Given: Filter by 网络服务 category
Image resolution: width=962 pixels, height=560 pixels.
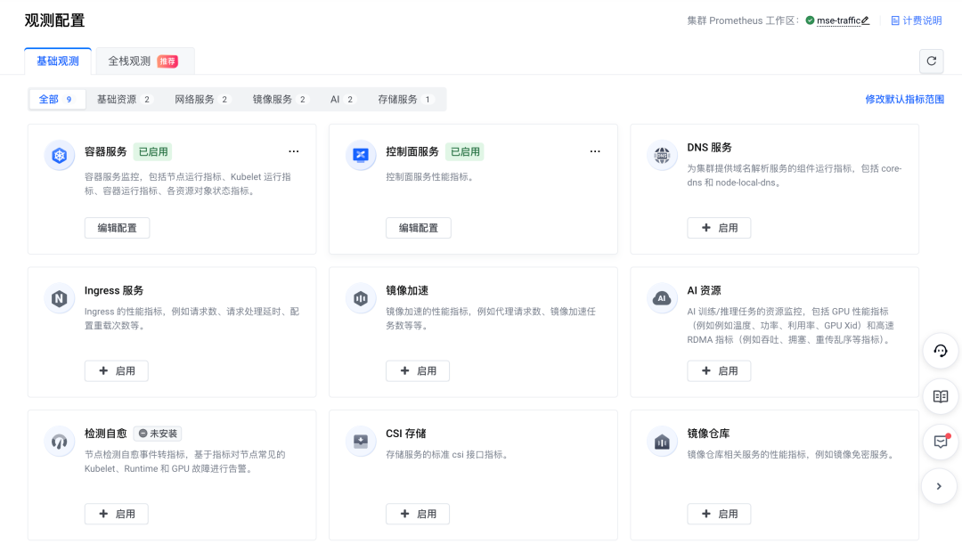Looking at the screenshot, I should coord(201,100).
